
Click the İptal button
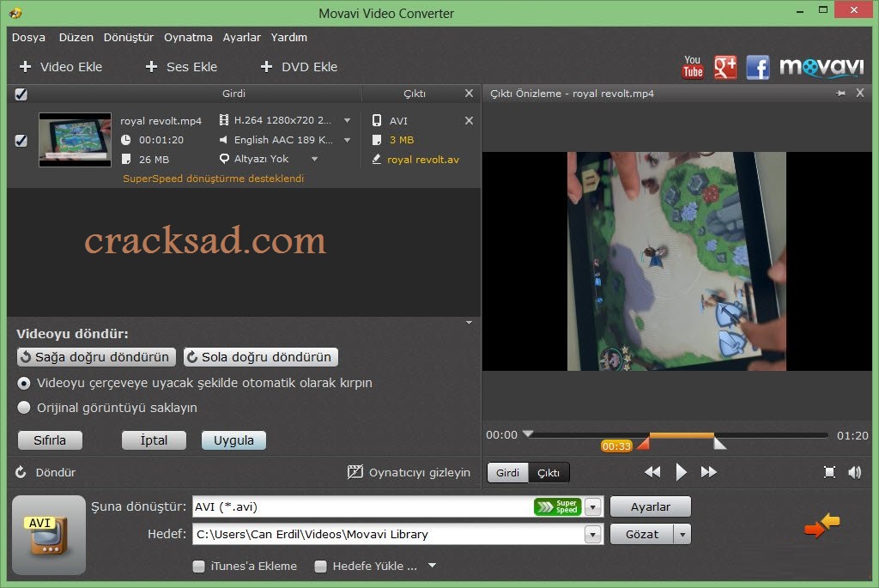(154, 440)
